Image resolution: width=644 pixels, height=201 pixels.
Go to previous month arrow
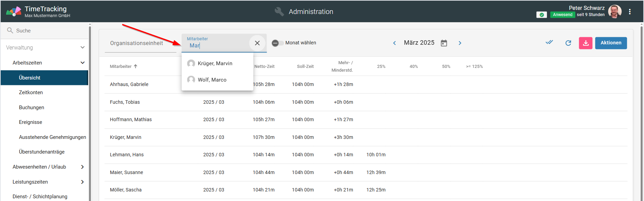[x=395, y=43]
